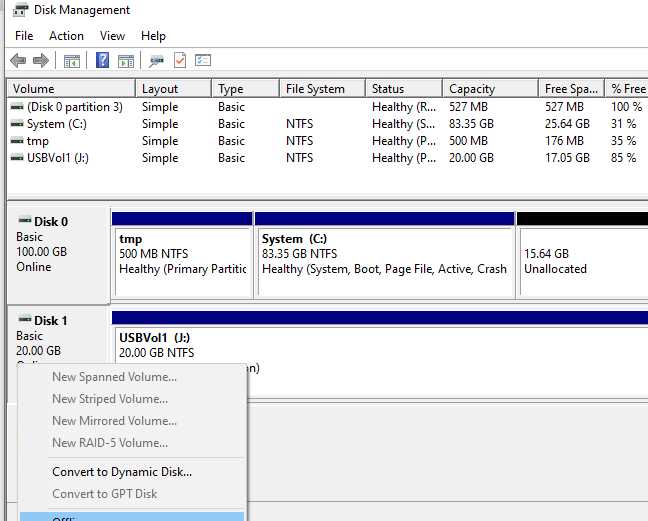Click the Refresh/connect disk toolbar icon
The width and height of the screenshot is (648, 521).
pyautogui.click(x=157, y=61)
